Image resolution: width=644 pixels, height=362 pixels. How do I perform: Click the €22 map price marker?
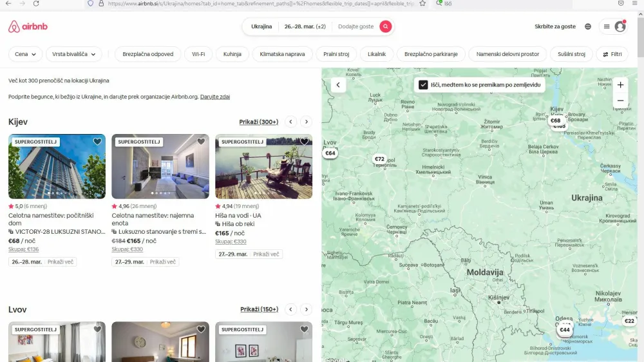(629, 321)
